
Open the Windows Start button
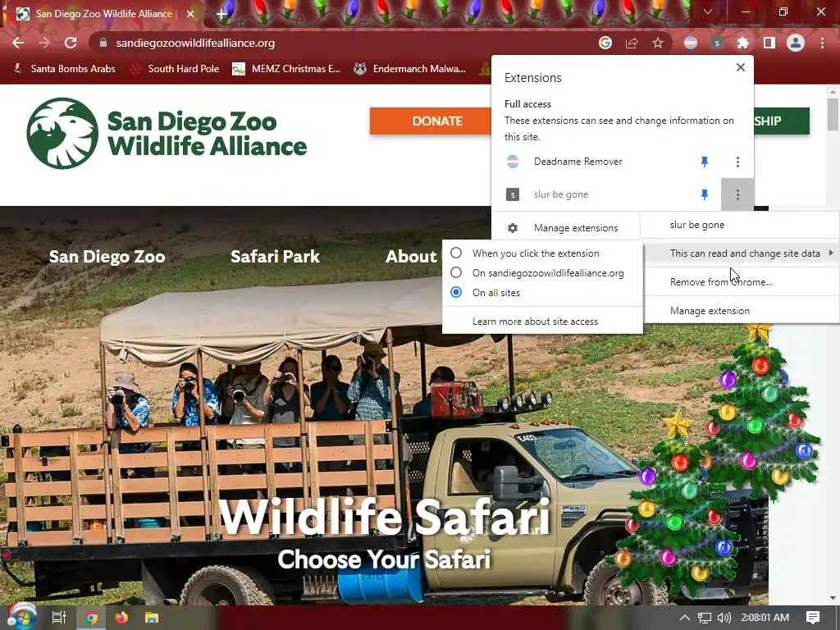21,618
